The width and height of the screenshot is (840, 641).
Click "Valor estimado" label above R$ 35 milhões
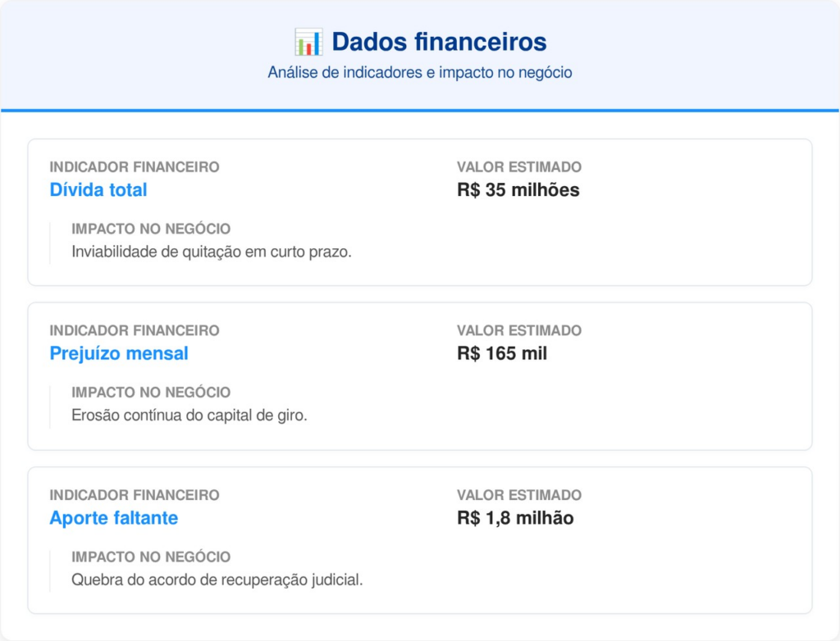tap(519, 167)
